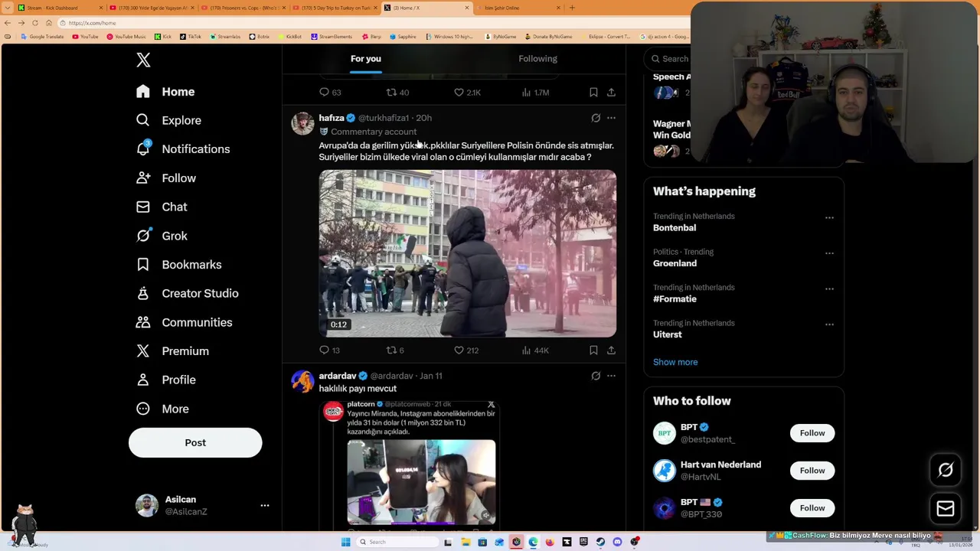Follow BPT @bestpatent_
Screen dimensions: 980x551
(x=812, y=433)
